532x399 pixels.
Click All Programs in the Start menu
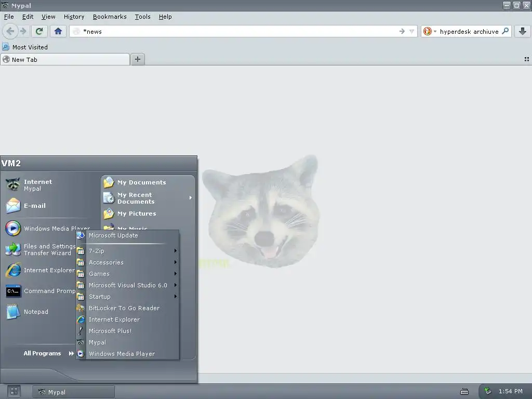tap(47, 353)
